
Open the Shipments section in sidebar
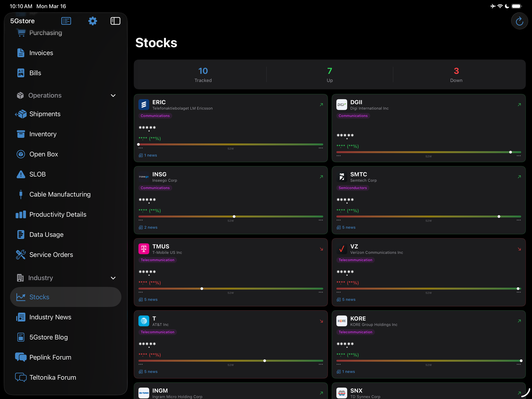[x=45, y=114]
